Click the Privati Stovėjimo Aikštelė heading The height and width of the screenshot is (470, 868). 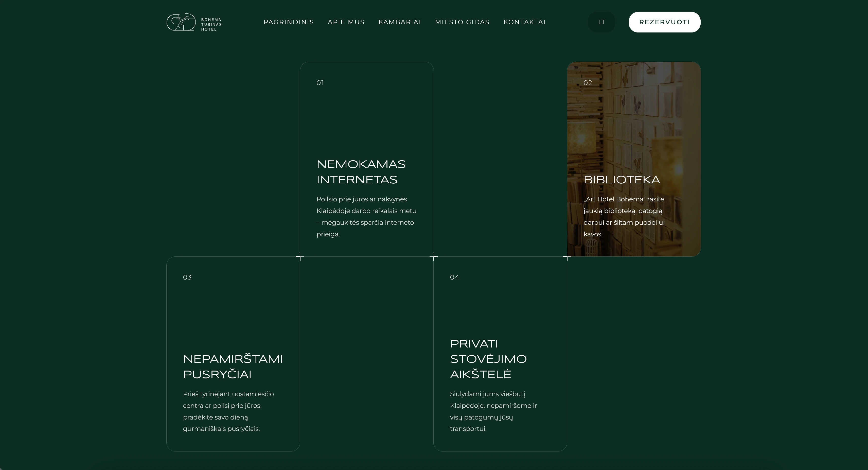488,359
